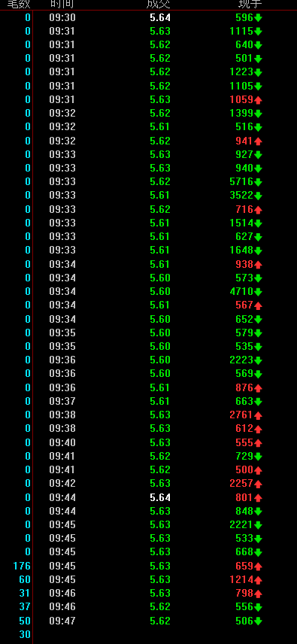Click the red up arrow beside volume 567
This screenshot has width=297, height=644.
(258, 305)
